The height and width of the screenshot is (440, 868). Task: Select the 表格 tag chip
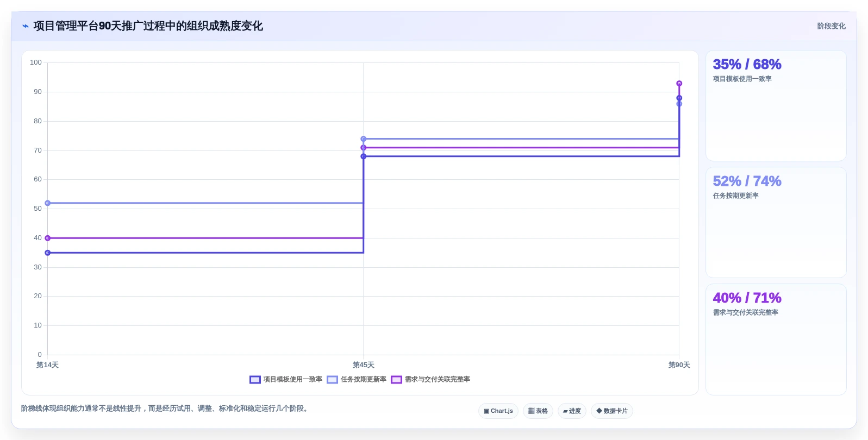(x=538, y=411)
